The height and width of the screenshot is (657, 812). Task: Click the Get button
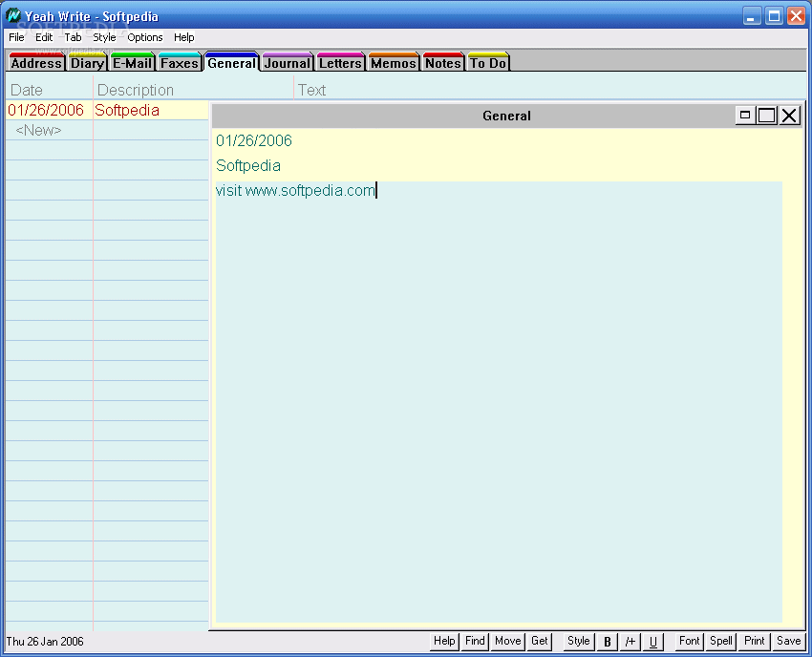(x=540, y=642)
